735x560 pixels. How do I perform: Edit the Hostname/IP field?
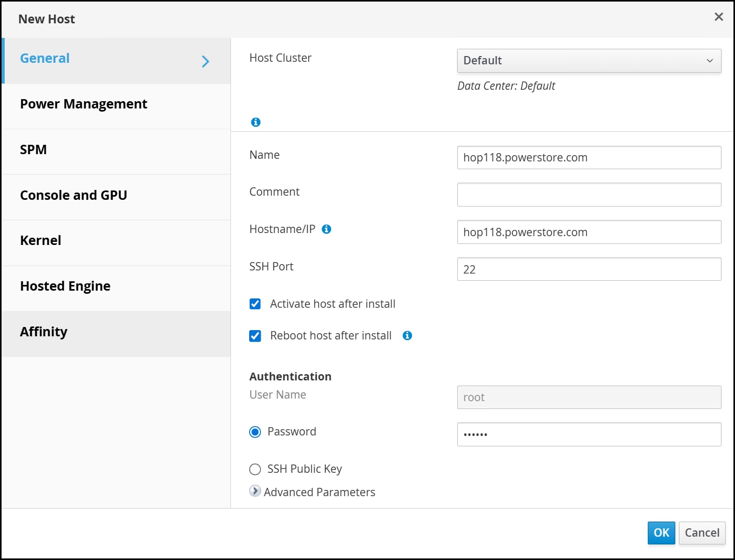click(x=589, y=232)
